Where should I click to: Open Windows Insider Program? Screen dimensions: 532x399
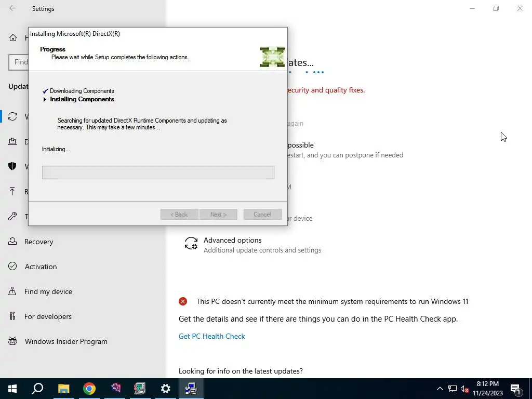click(x=66, y=341)
